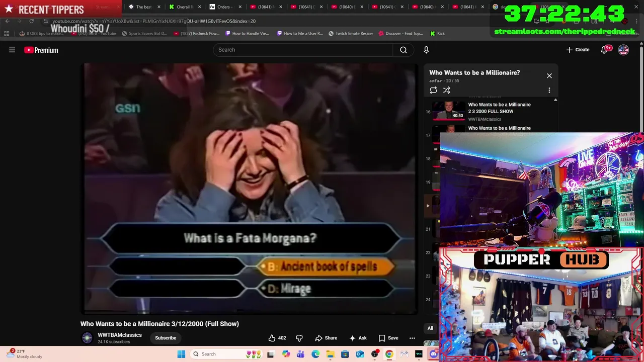This screenshot has width=644, height=362.
Task: Share this video
Action: [x=326, y=338]
